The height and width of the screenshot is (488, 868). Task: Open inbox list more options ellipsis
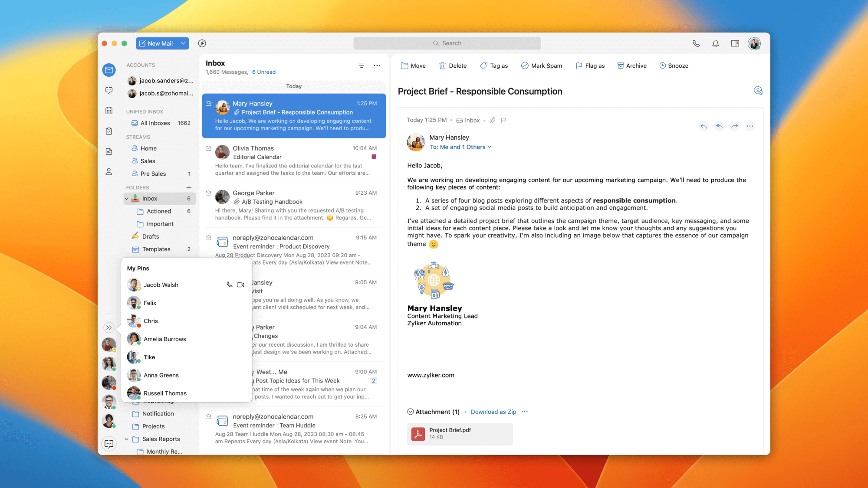click(377, 66)
